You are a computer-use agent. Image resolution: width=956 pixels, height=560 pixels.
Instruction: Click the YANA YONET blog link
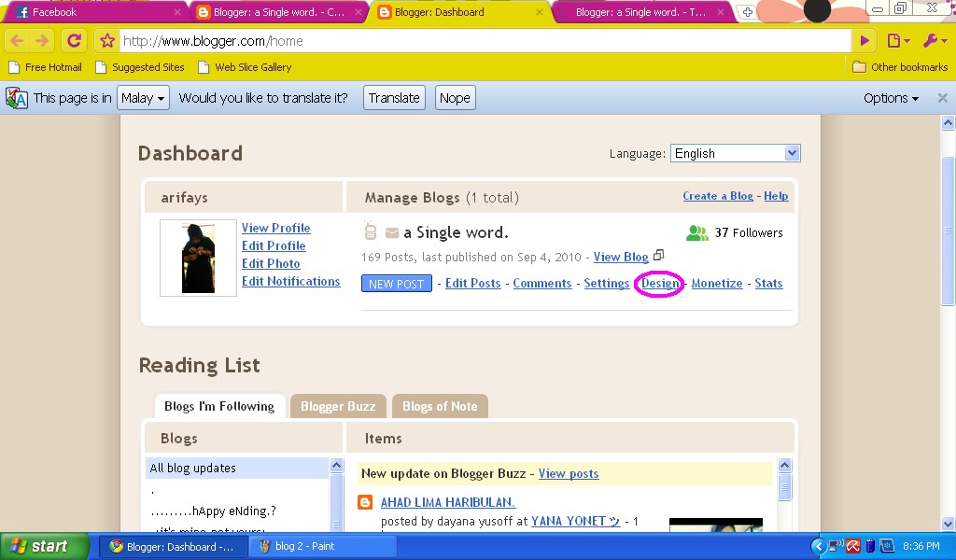tap(575, 521)
